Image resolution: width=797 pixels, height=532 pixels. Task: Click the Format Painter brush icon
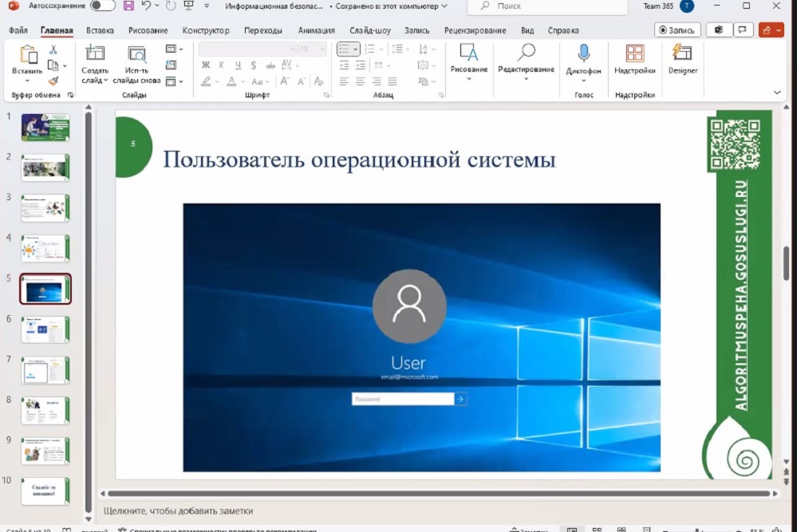(x=53, y=81)
